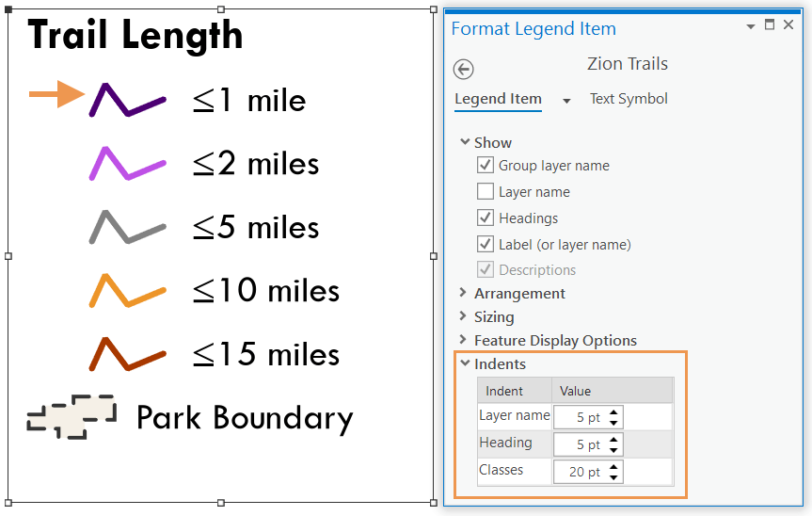Click the light purple ≤2 miles line symbol
The image size is (812, 516).
[127, 164]
